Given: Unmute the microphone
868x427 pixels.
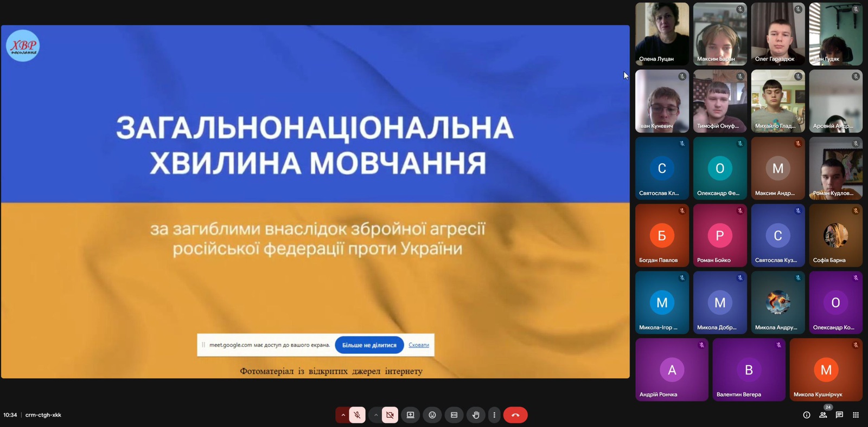Looking at the screenshot, I should pos(357,415).
